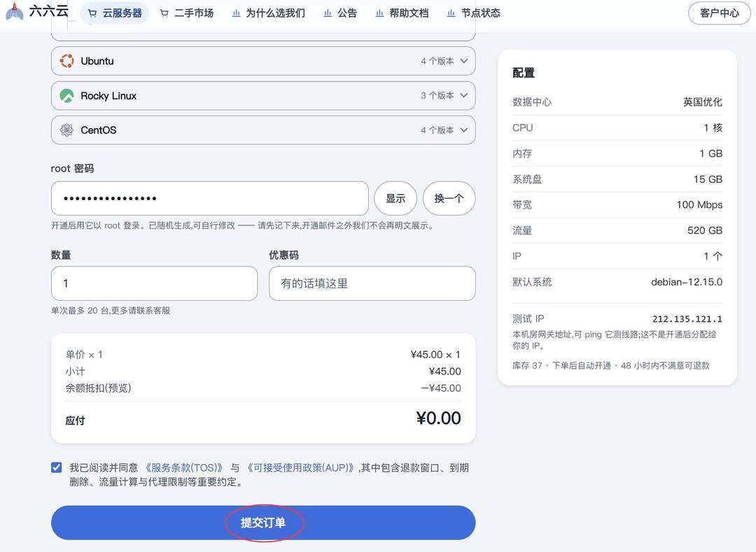Open the 云服务器 nav item

click(x=115, y=13)
